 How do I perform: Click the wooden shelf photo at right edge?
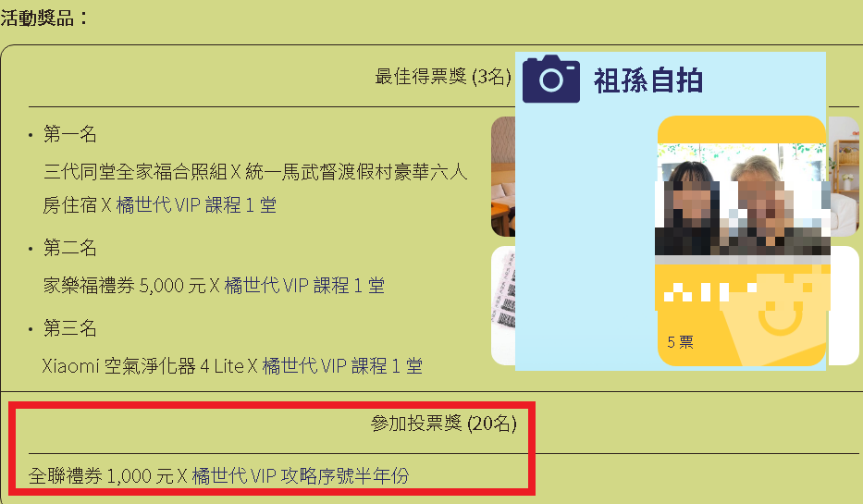pyautogui.click(x=844, y=177)
